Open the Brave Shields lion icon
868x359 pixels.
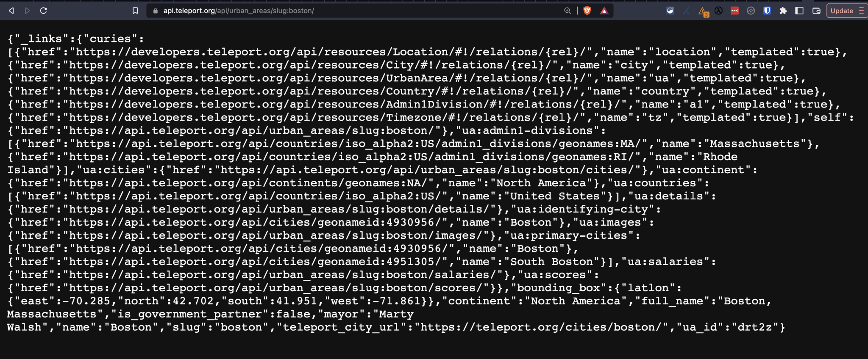[587, 11]
